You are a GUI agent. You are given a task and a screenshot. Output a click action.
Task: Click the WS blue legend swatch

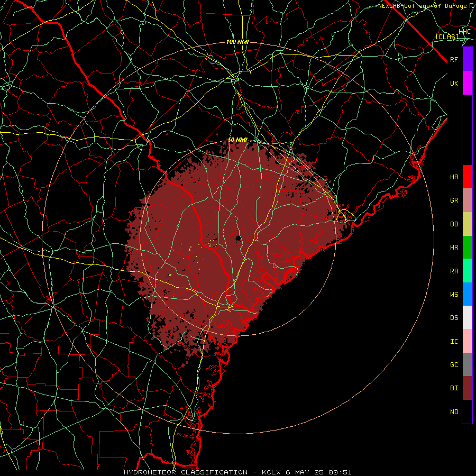coord(467,294)
